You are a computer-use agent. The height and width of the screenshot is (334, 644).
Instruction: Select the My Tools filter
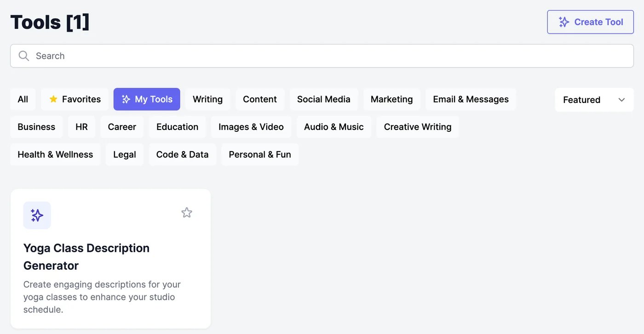(x=147, y=99)
